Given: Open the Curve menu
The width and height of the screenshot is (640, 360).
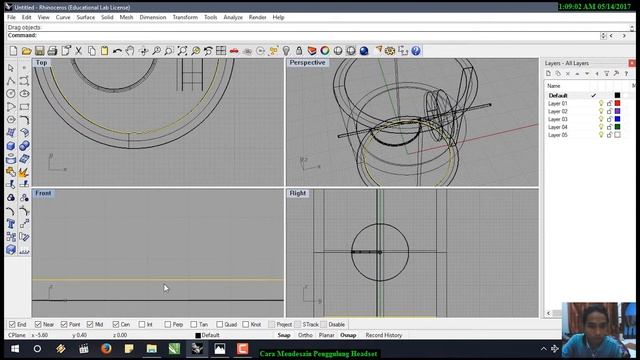Looking at the screenshot, I should click(x=63, y=17).
